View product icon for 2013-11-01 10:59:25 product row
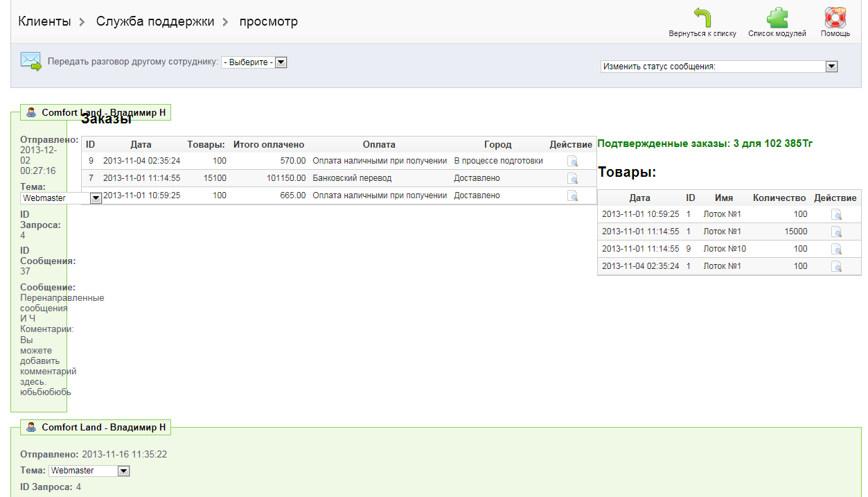Image resolution: width=868 pixels, height=497 pixels. tap(837, 215)
